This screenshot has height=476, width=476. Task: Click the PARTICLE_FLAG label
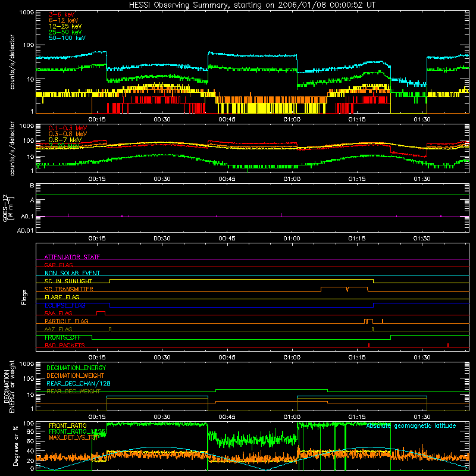(67, 321)
